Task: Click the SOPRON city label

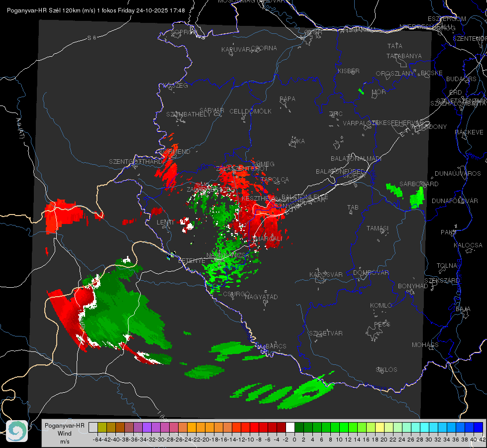Action: [184, 32]
